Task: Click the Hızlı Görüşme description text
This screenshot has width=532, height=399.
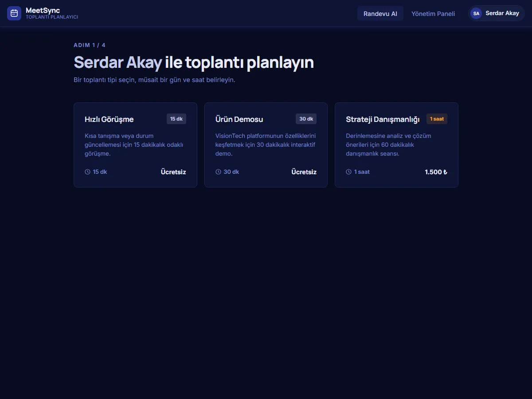Action: pyautogui.click(x=134, y=145)
